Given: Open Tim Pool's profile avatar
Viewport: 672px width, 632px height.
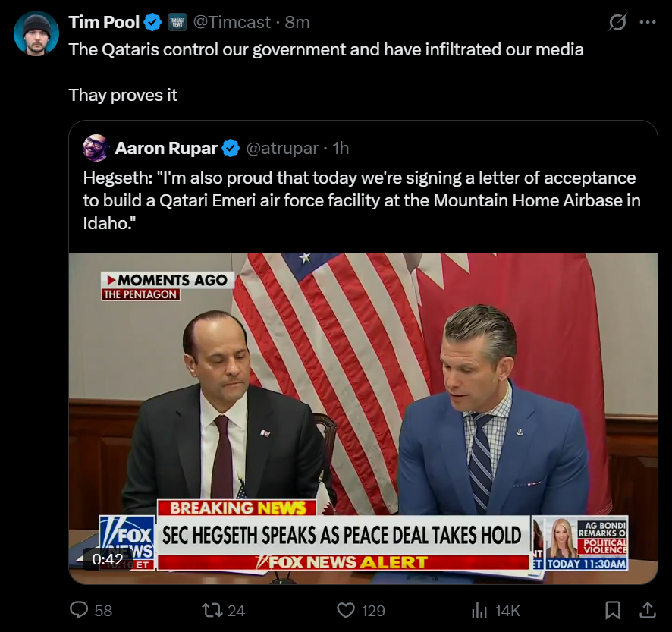Looking at the screenshot, I should click(36, 34).
